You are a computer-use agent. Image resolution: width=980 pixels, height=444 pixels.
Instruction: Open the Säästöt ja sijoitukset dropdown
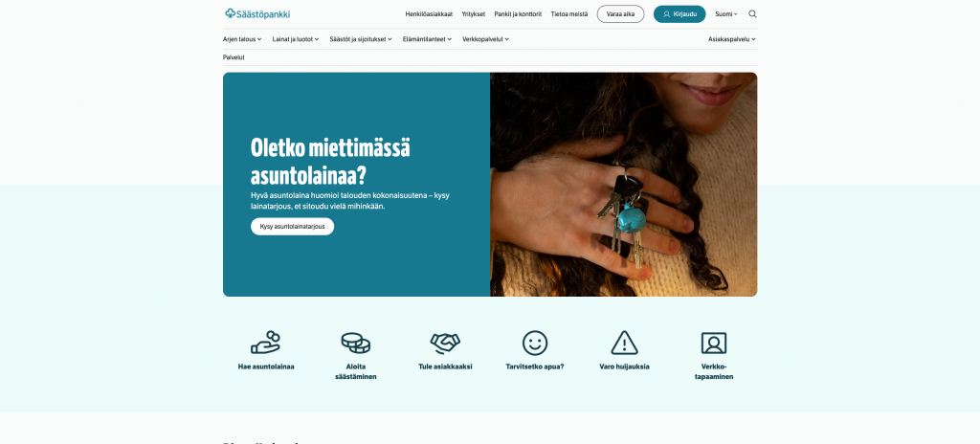coord(361,39)
